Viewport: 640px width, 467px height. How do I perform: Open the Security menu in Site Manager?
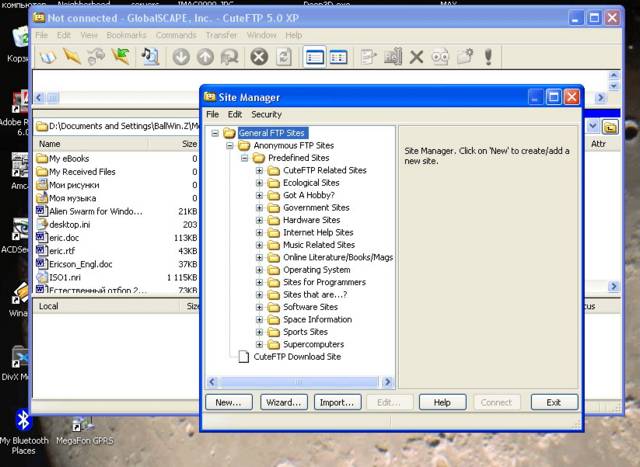tap(267, 114)
